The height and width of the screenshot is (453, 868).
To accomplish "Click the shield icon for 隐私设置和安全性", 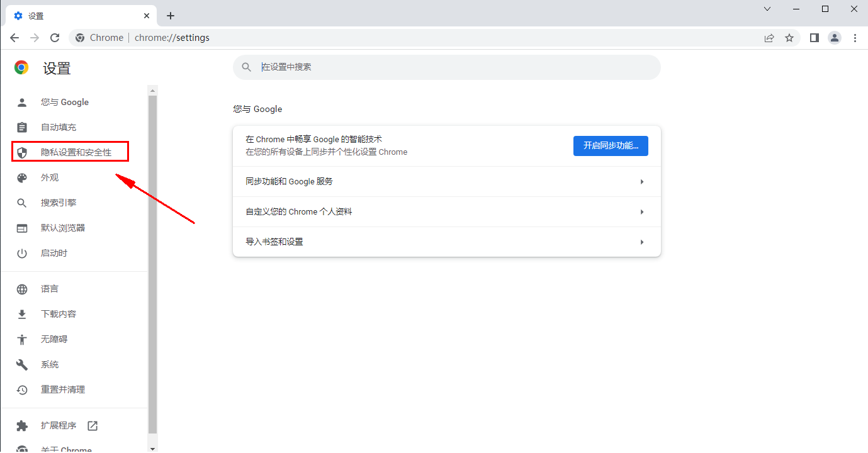I will click(22, 152).
